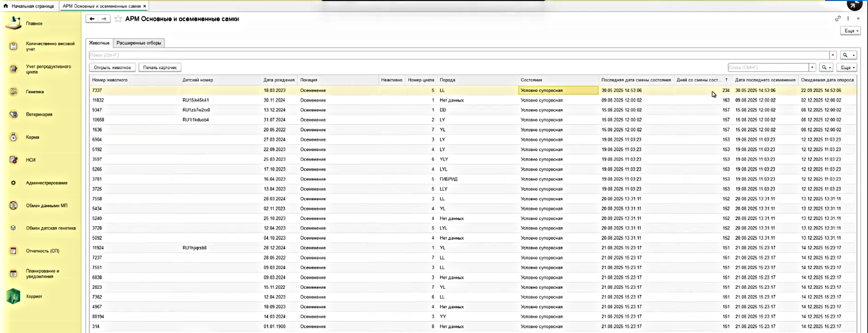
Task: Switch to Начальная страница tab
Action: tap(29, 6)
